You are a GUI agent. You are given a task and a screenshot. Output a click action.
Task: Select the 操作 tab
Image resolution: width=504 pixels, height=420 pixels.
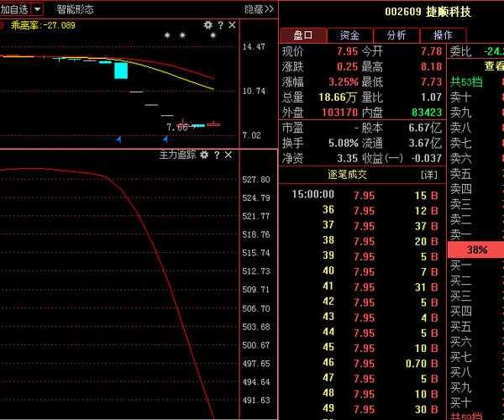(442, 35)
